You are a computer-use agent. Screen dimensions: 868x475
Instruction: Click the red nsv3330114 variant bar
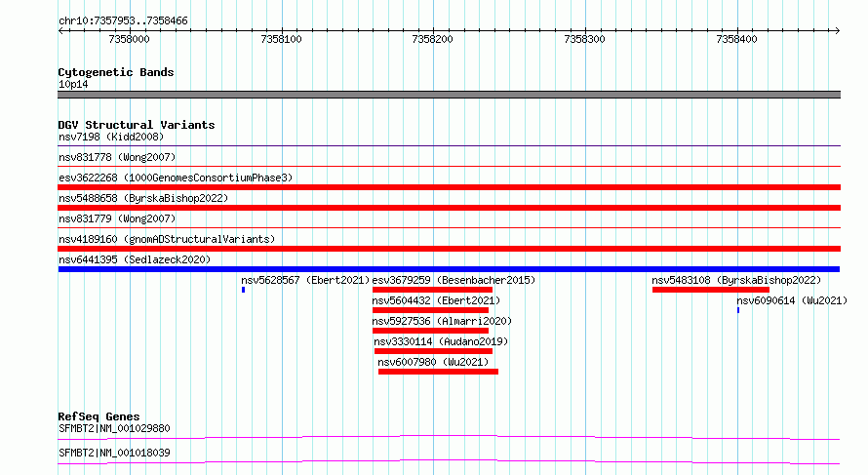pos(433,351)
